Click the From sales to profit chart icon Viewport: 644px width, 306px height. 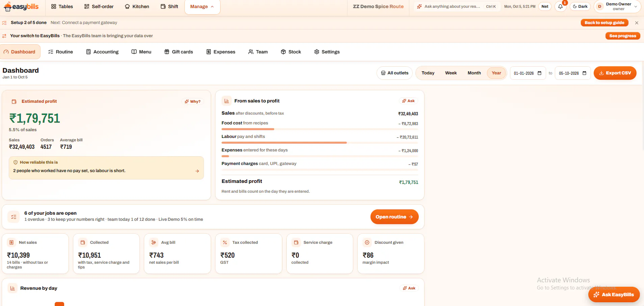[x=227, y=101]
